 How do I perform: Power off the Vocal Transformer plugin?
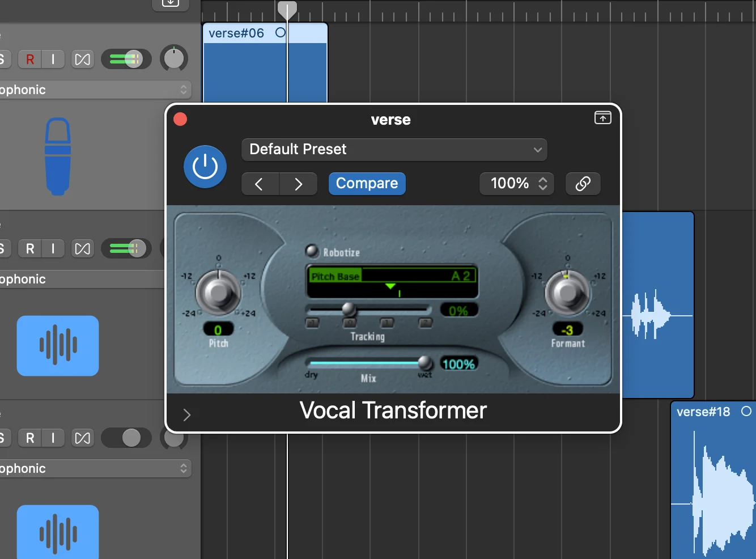pos(205,166)
